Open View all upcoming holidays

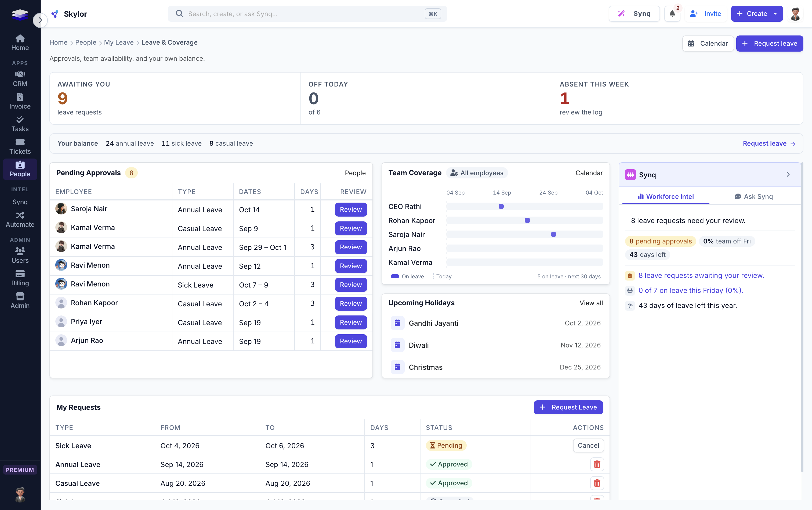point(591,303)
